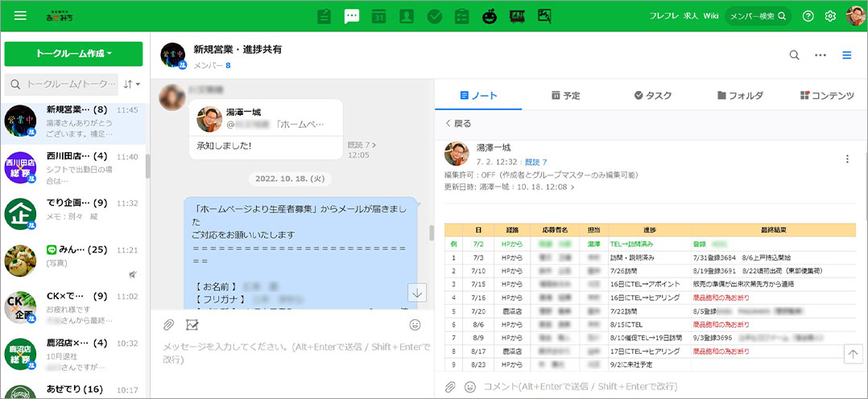Toggle the right side panel list icon
The image size is (868, 399).
pos(846,55)
